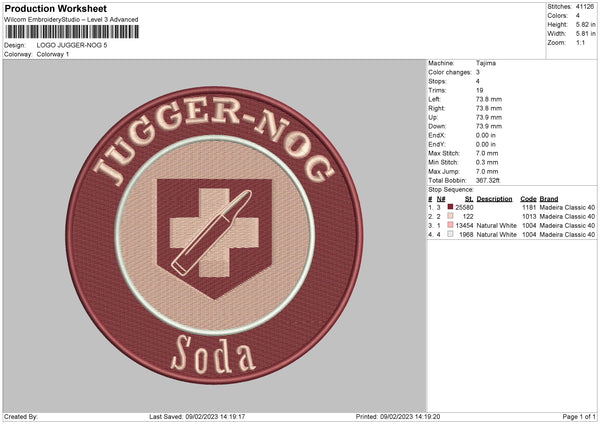Click stitch count '122' in stop sequence
600x424 pixels.
pyautogui.click(x=468, y=216)
